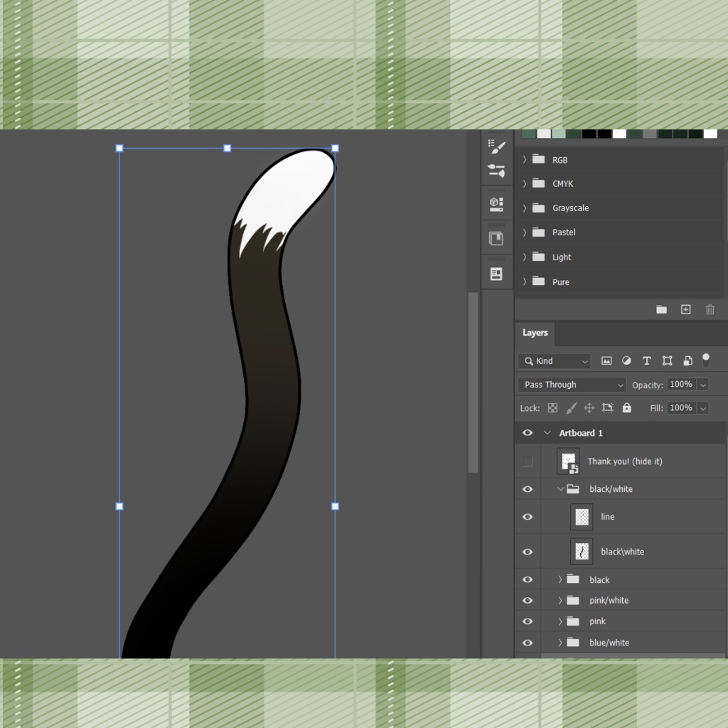Viewport: 728px width, 728px height.
Task: Switch to the Layers tab
Action: pyautogui.click(x=535, y=333)
